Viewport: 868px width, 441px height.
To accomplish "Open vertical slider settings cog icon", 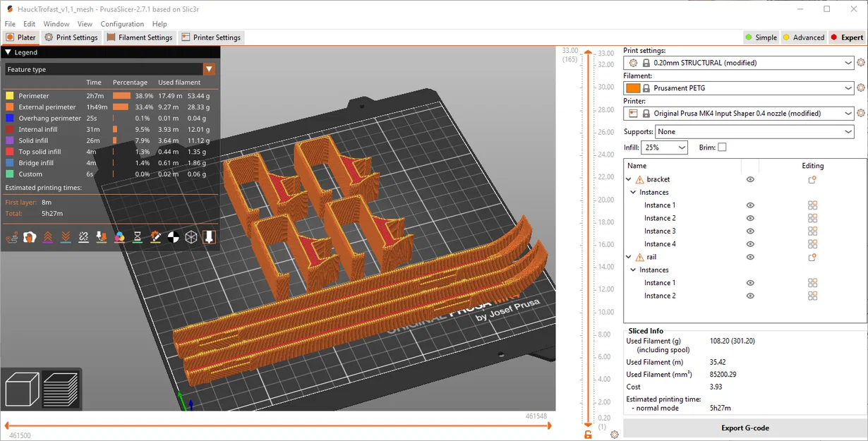I will 614,435.
